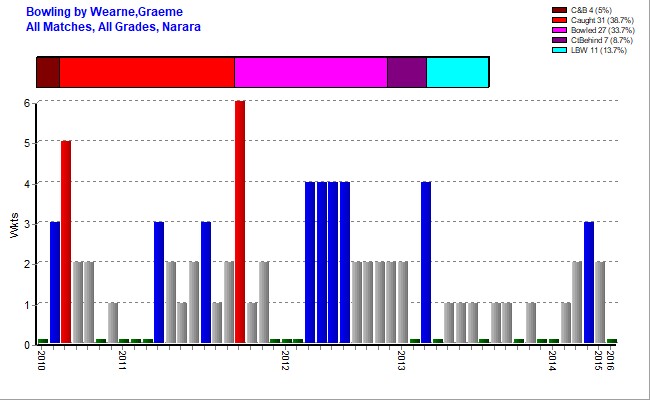Click the Bowled magenta legend swatch

[x=559, y=30]
